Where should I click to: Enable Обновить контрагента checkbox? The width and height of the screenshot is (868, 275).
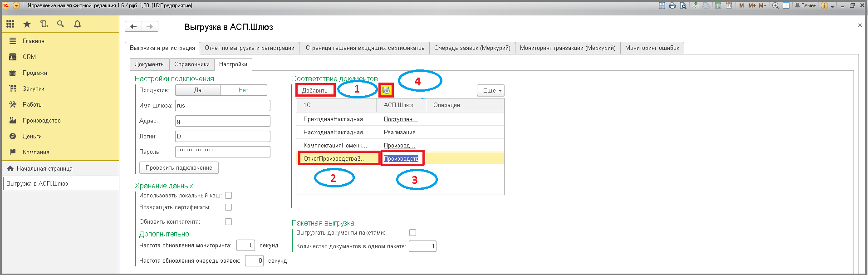(x=229, y=221)
